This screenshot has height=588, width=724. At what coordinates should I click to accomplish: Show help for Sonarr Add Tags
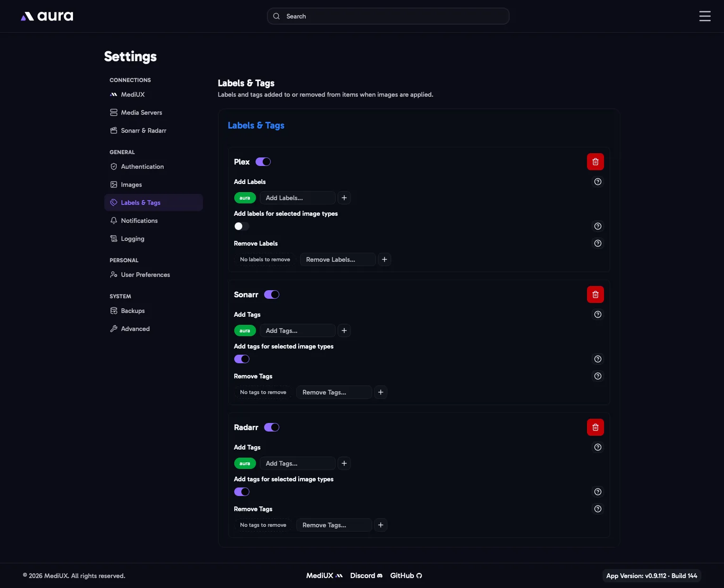pyautogui.click(x=598, y=314)
